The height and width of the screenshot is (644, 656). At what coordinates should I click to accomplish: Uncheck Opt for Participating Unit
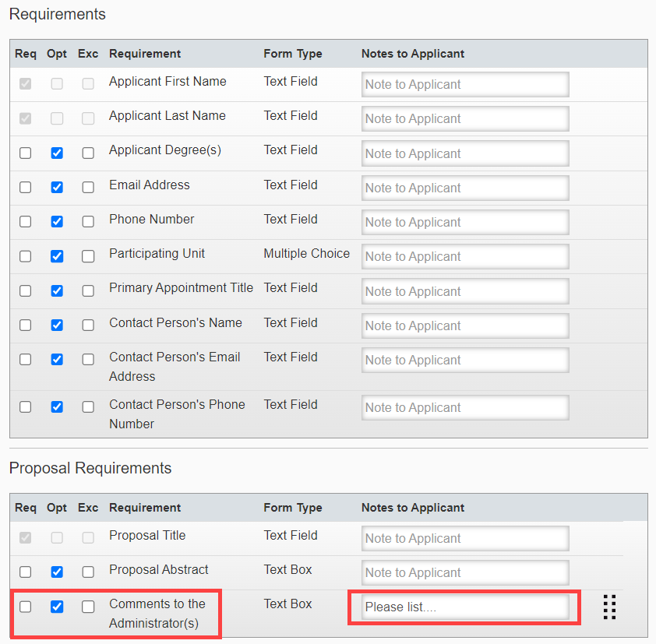tap(57, 256)
